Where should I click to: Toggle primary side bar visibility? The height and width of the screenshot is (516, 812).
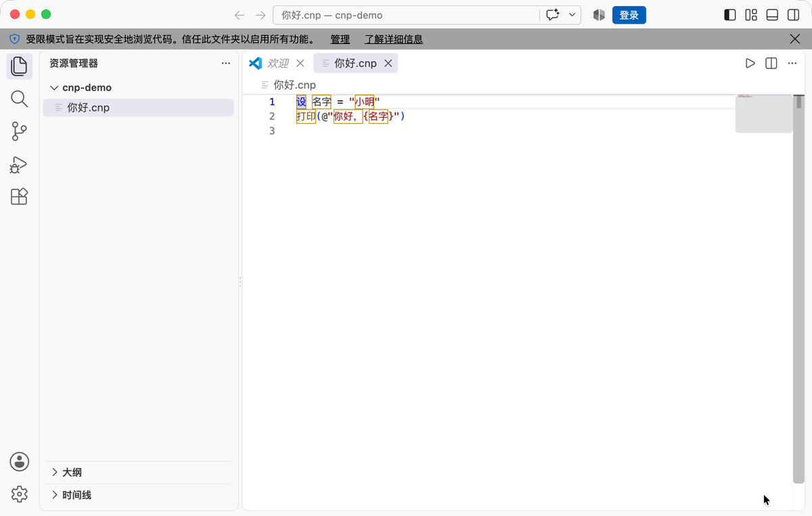click(x=730, y=15)
